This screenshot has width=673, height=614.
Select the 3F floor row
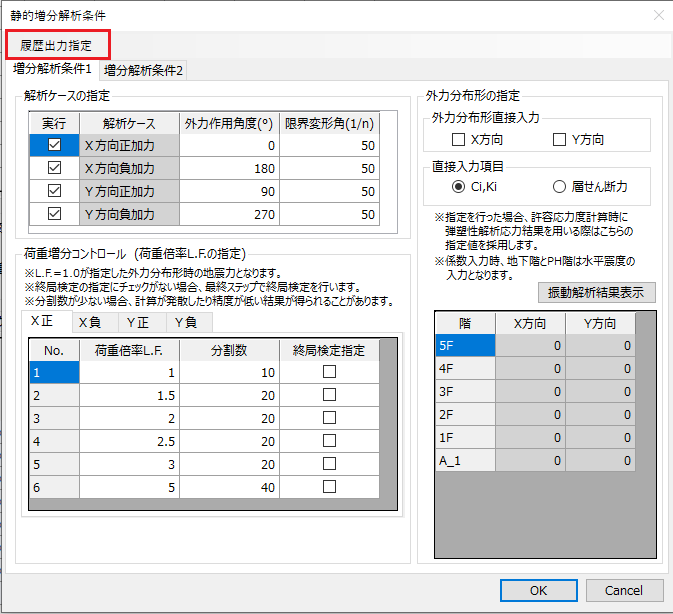click(465, 391)
